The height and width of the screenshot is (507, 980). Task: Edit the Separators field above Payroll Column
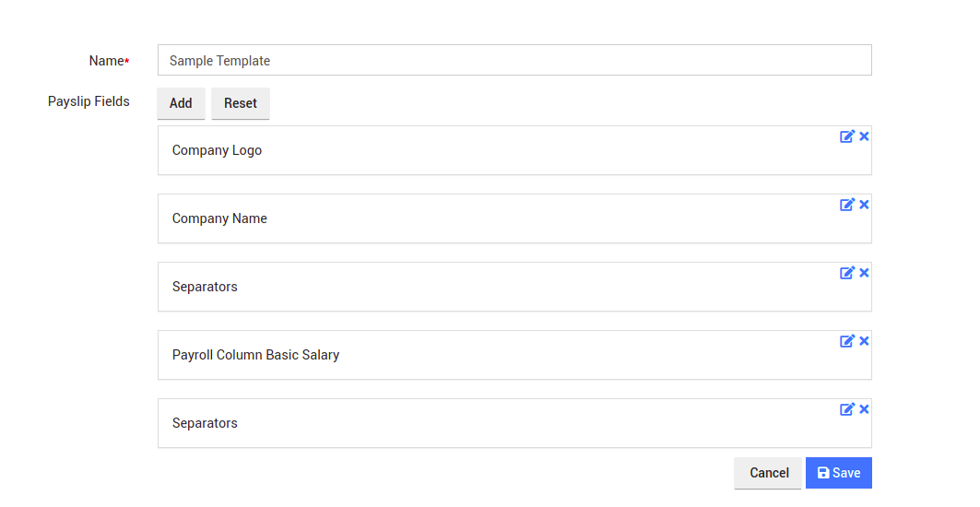846,273
